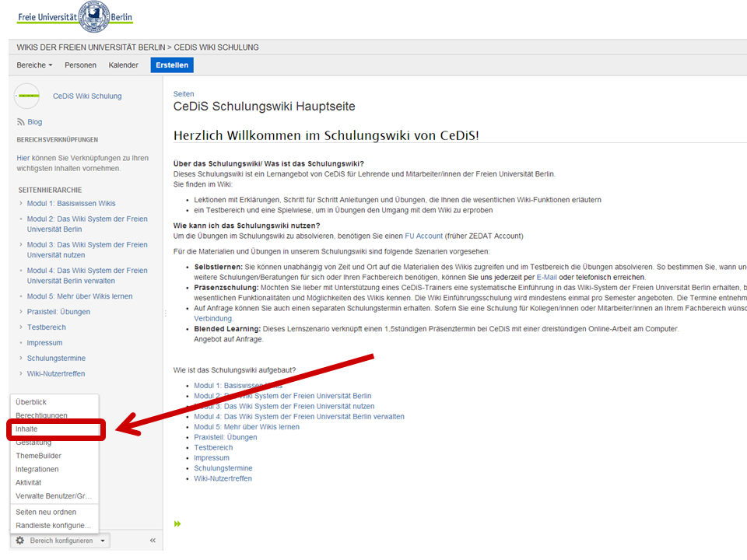
Task: Expand the Schulungstermine tree node
Action: point(21,358)
